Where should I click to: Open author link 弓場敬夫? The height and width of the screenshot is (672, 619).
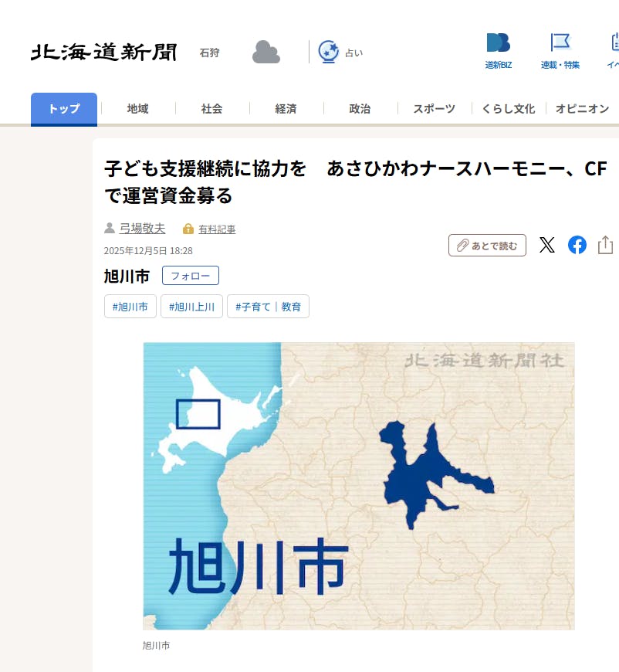click(142, 229)
